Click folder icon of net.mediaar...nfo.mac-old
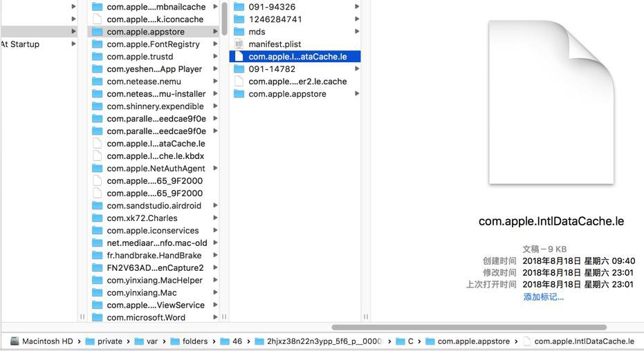644x351 pixels. (x=98, y=243)
